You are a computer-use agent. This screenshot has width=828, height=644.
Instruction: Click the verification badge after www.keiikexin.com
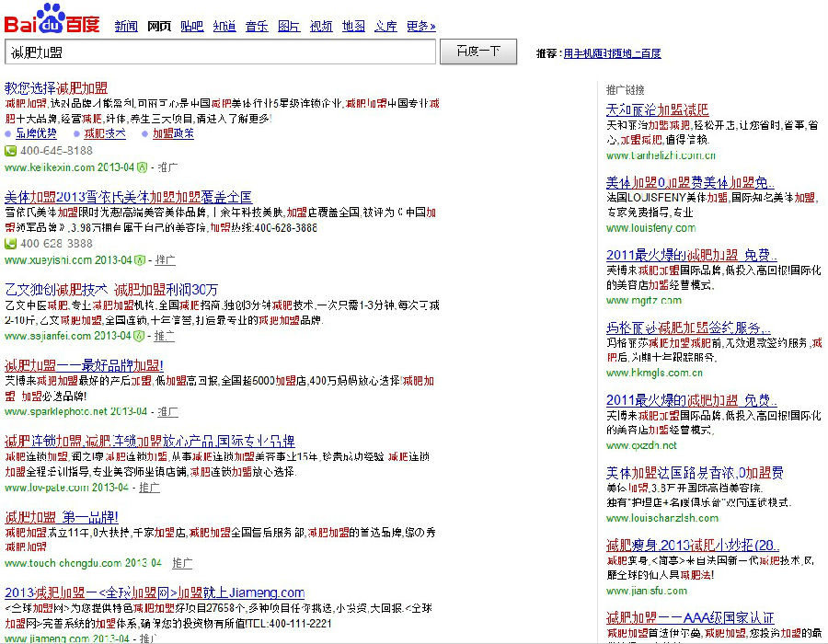coord(142,167)
